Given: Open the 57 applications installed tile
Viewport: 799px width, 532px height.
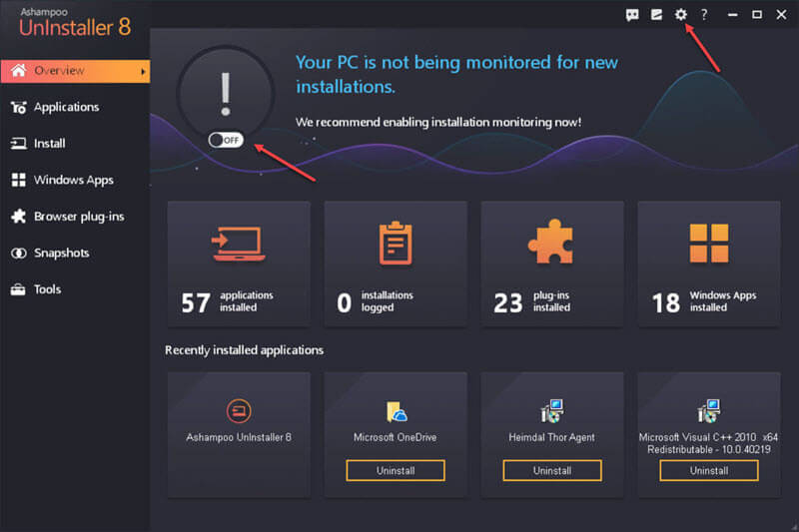Looking at the screenshot, I should pos(239,264).
